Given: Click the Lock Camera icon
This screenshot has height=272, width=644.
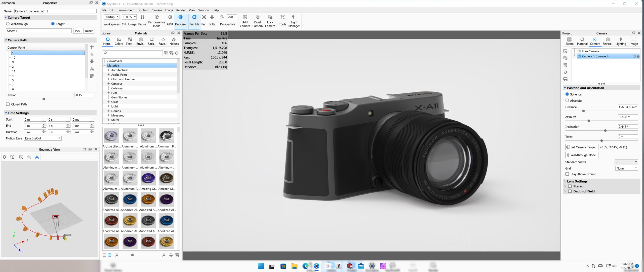Looking at the screenshot, I should pos(270,17).
